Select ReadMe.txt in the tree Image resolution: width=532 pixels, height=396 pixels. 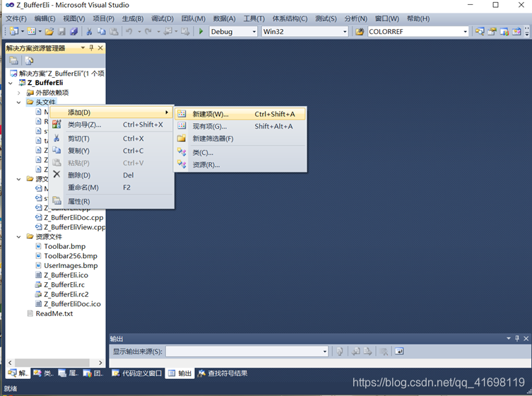[54, 313]
